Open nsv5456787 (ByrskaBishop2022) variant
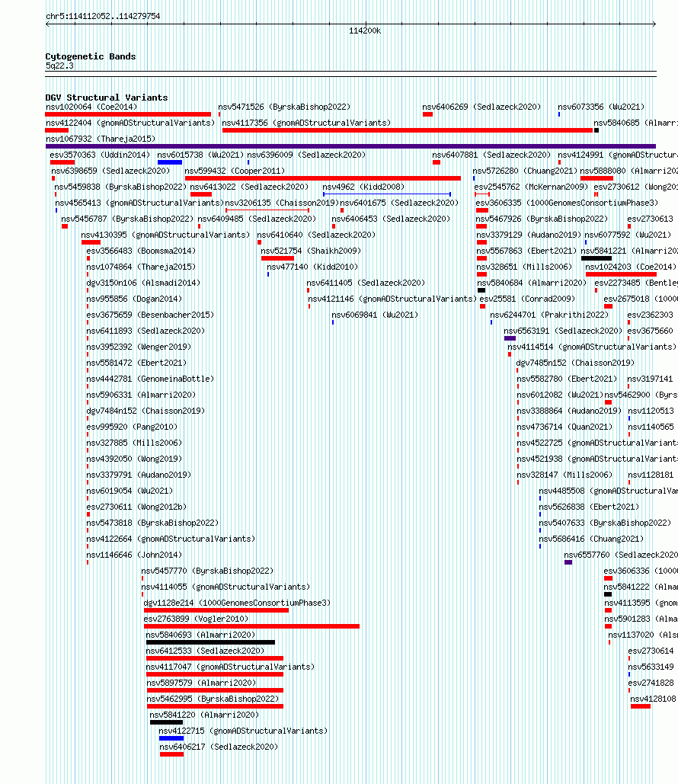This screenshot has height=784, width=678. coord(127,219)
